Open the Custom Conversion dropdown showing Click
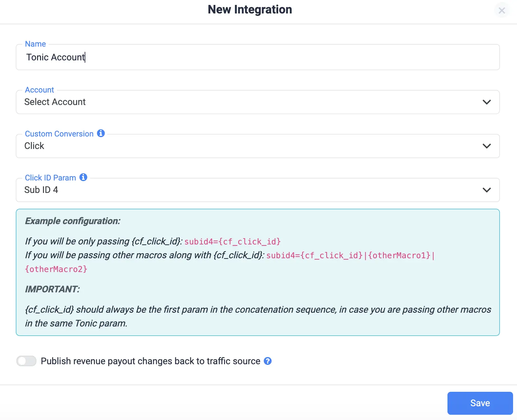517x420 pixels. (258, 146)
